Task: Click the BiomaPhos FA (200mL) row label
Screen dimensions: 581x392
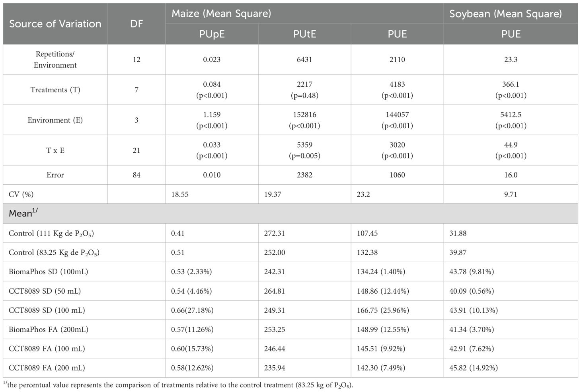Action: click(x=48, y=330)
